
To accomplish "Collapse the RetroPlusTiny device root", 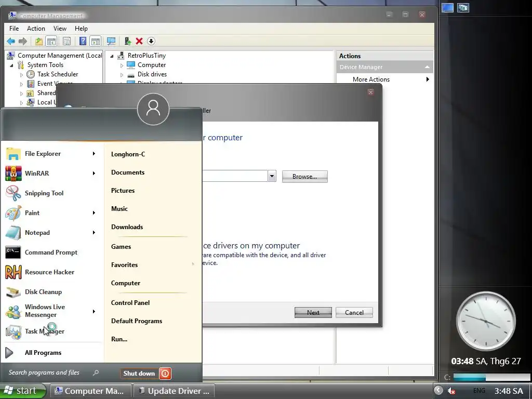I will [112, 56].
